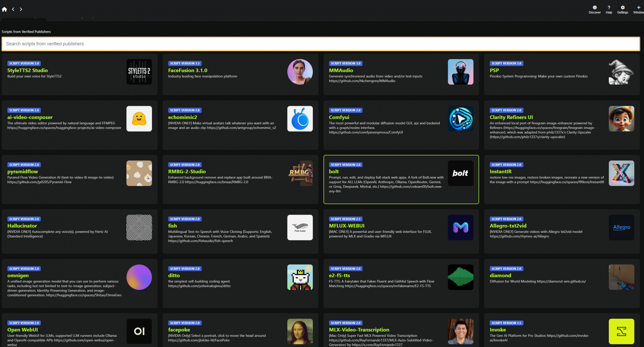The image size is (644, 347).
Task: Click Script Version 1.5 badge on Invoke
Action: [x=506, y=323]
